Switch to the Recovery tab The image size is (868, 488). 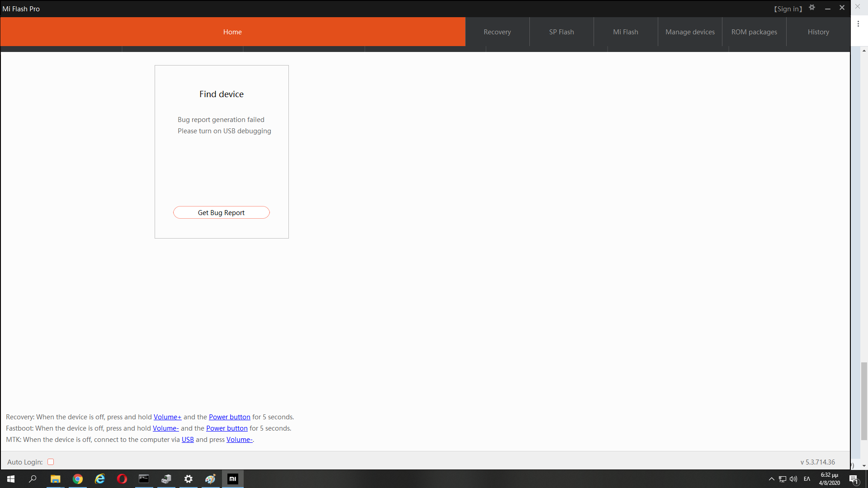[x=497, y=32]
